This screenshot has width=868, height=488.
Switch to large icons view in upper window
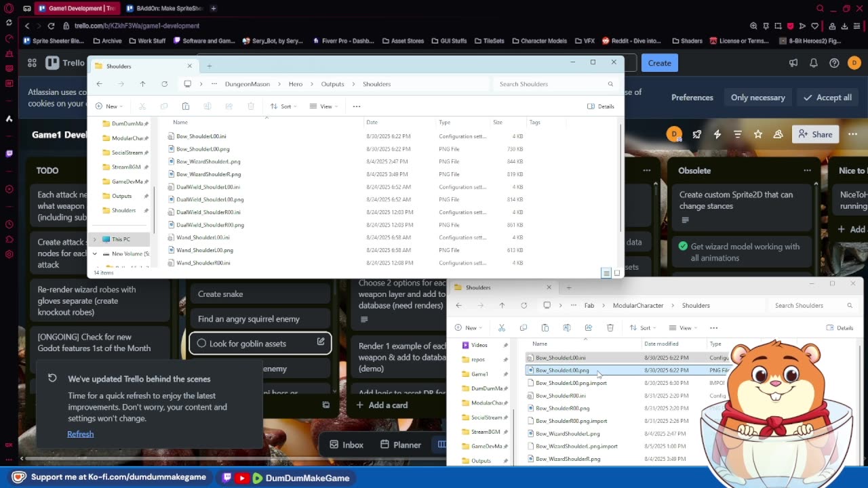coord(616,272)
